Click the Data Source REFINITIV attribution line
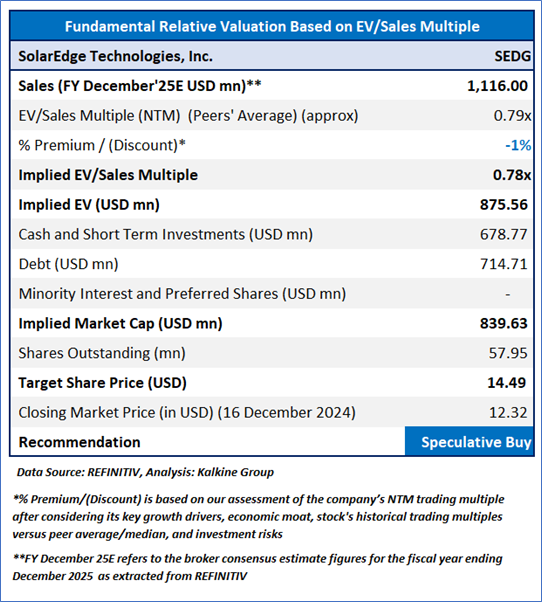The width and height of the screenshot is (542, 602). click(145, 472)
